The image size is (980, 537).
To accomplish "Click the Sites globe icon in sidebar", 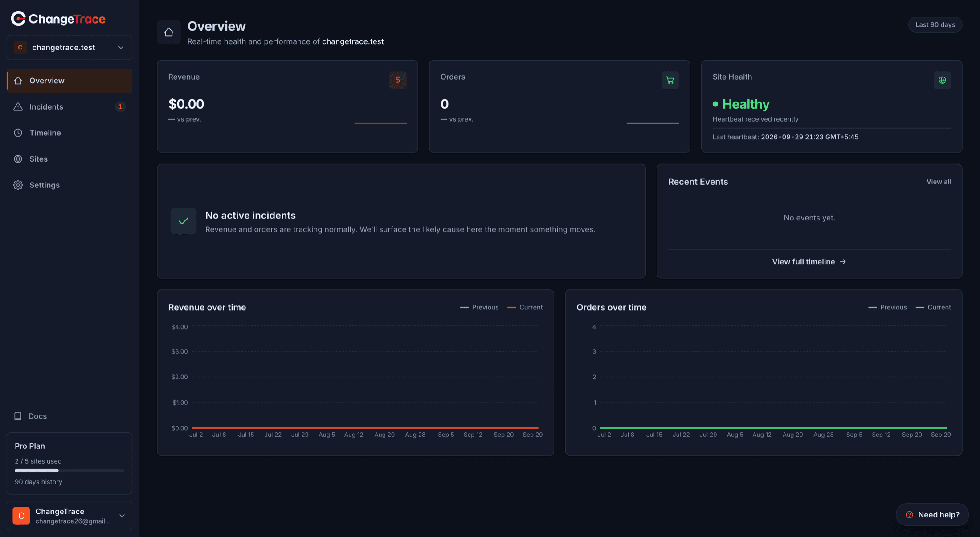I will (x=18, y=159).
